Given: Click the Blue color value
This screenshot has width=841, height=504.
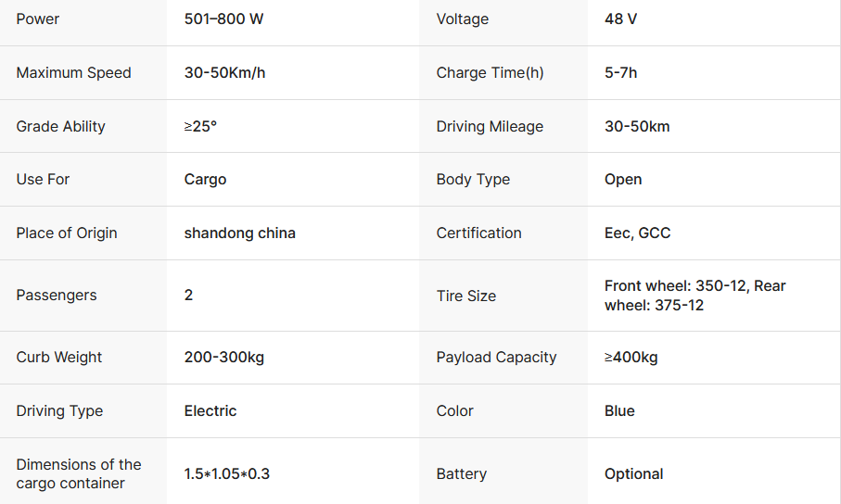Looking at the screenshot, I should tap(619, 411).
